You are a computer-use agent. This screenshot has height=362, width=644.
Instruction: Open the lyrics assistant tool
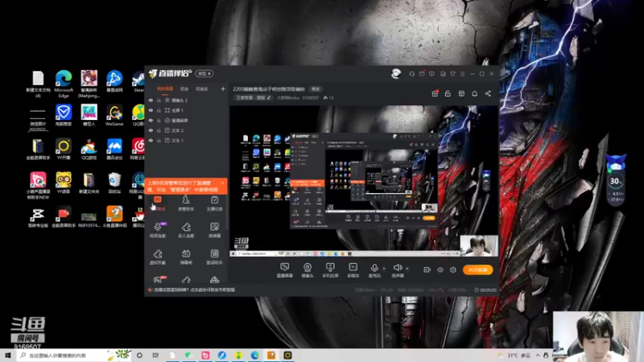point(214,257)
